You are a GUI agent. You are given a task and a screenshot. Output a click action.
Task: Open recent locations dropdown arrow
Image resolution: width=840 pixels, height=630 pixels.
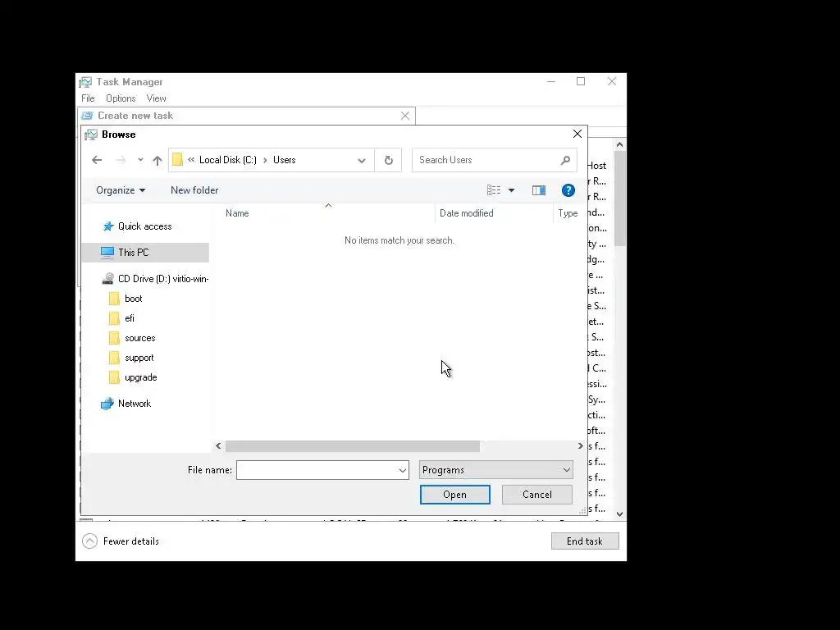[x=140, y=160]
